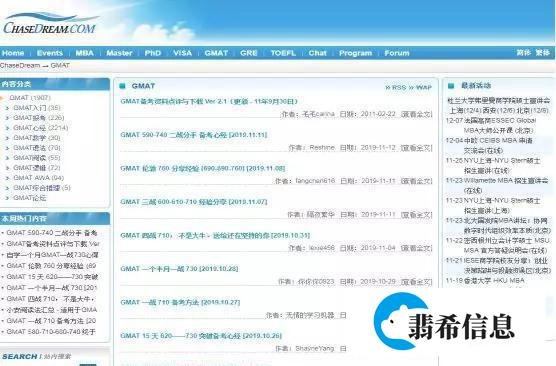
Task: Select Master in the navigation bar
Action: pos(119,53)
